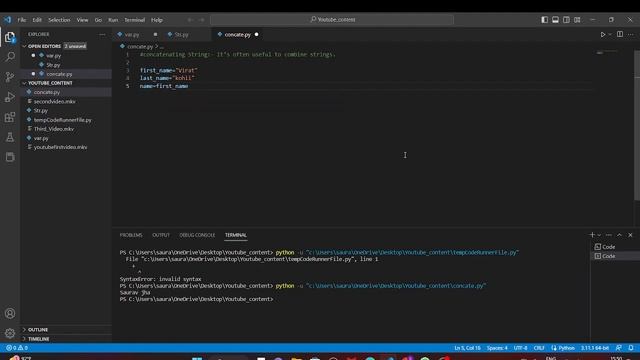
Task: Open the Run and Debug view
Action: pos(10,97)
